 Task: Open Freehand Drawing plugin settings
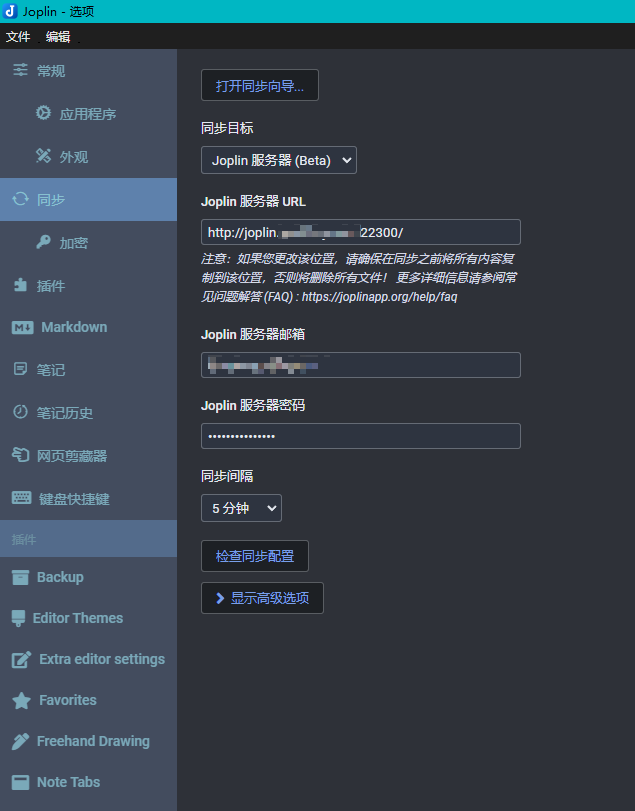tap(88, 741)
